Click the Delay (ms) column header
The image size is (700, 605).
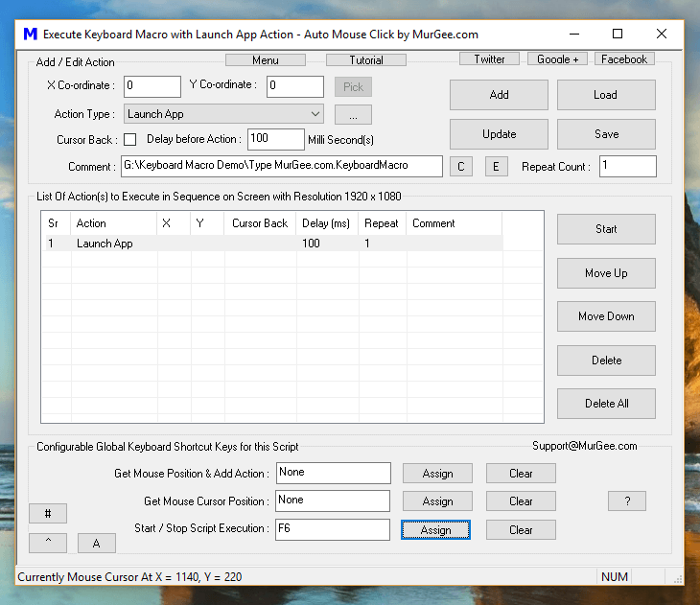(327, 223)
